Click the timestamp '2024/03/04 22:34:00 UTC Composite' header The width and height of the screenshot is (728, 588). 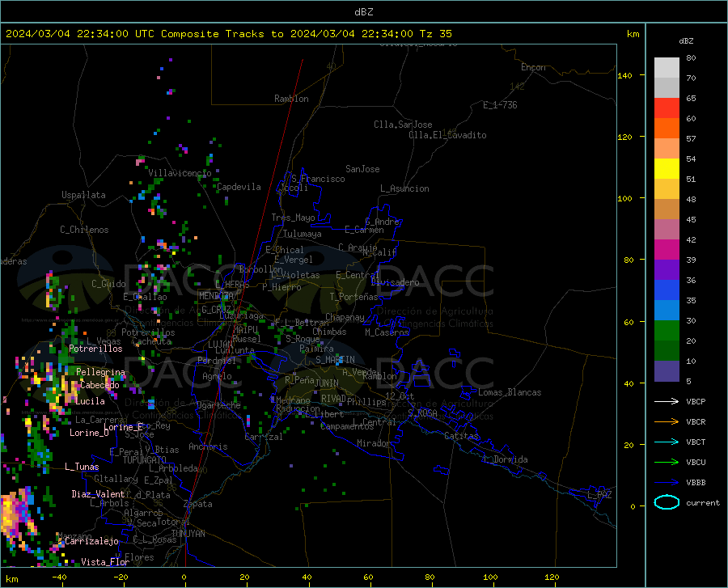coord(112,34)
